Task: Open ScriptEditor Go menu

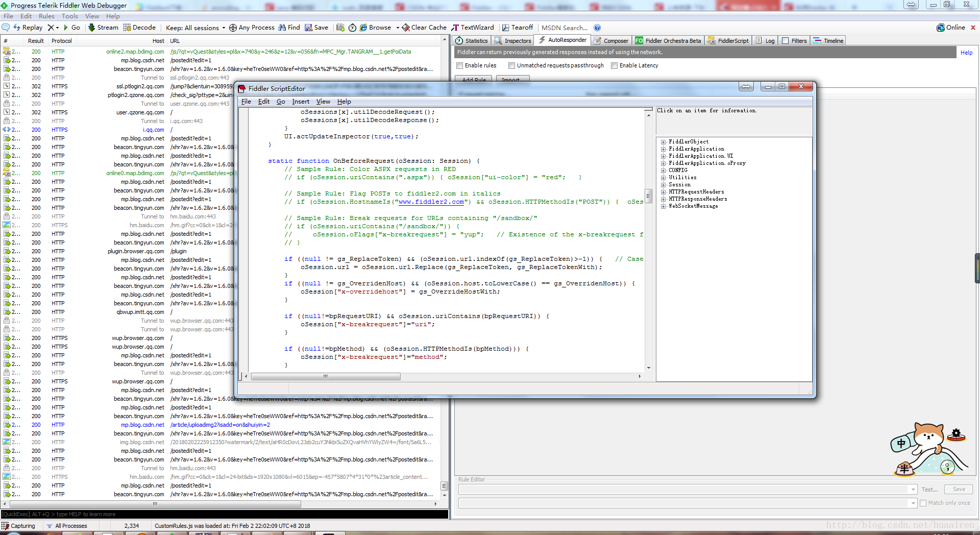Action: (281, 102)
